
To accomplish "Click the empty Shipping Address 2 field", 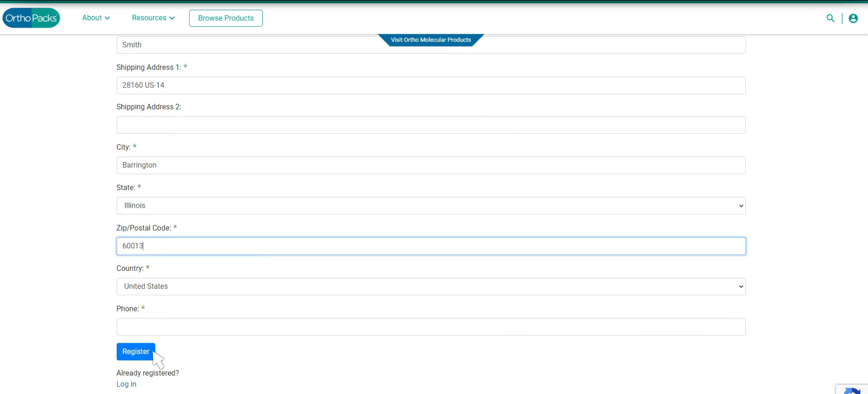I will pos(430,125).
